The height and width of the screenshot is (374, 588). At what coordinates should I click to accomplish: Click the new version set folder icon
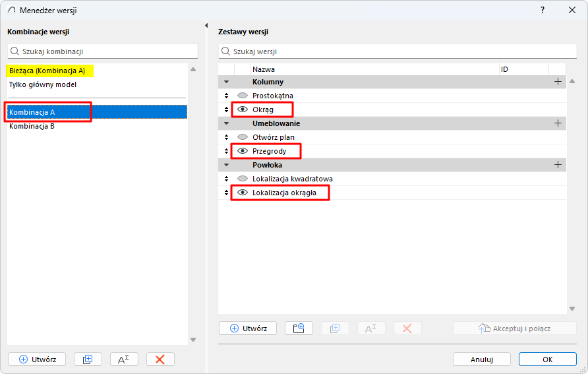299,328
